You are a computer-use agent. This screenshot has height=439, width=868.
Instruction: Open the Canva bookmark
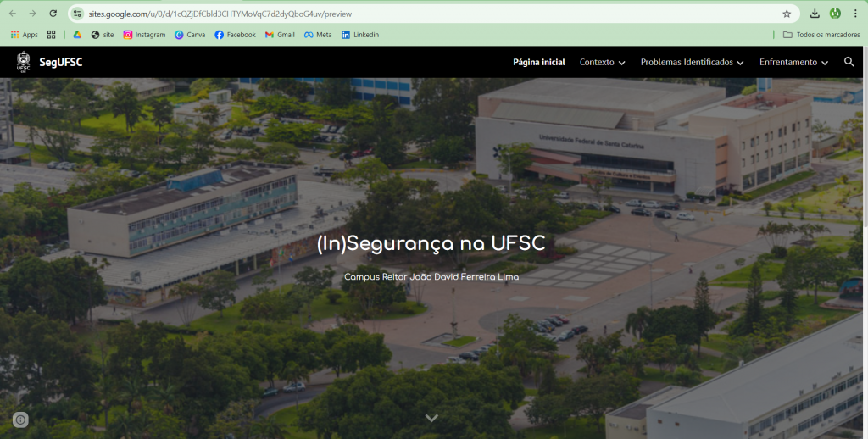pyautogui.click(x=190, y=34)
